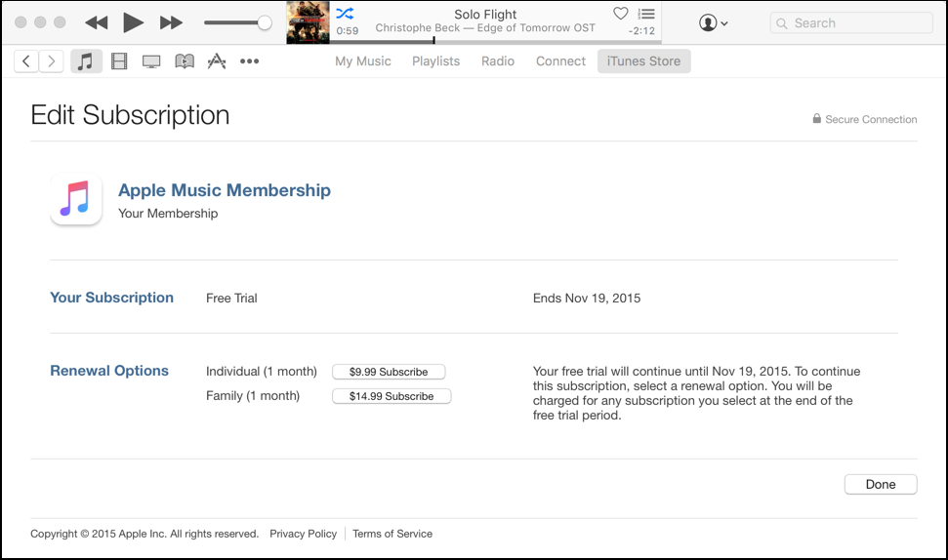Viewport: 948px width, 560px height.
Task: Open the My Music tab
Action: 363,61
